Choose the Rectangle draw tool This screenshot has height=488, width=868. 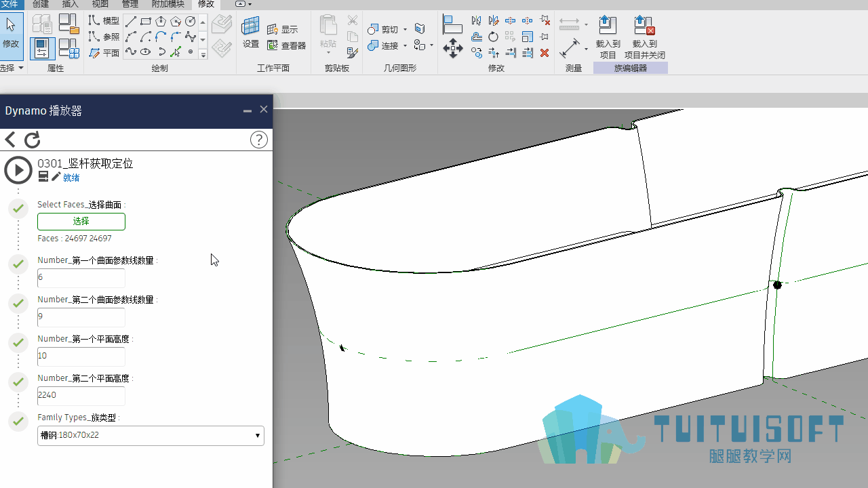(x=146, y=21)
